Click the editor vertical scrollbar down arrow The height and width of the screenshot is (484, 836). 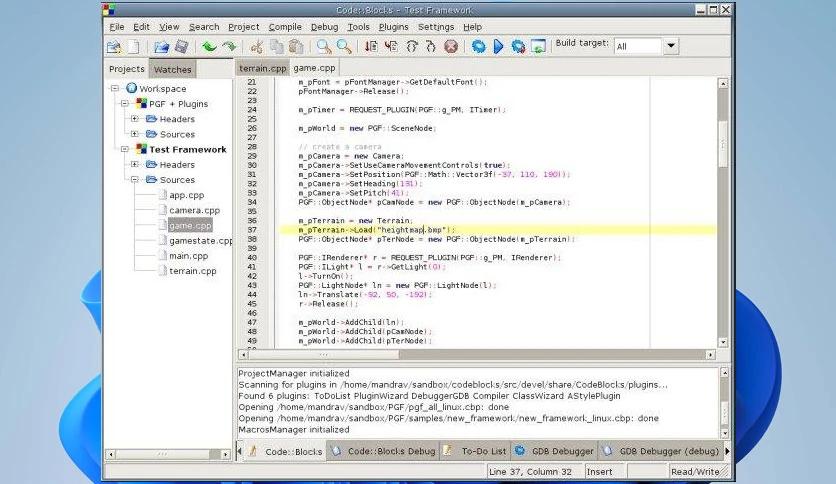[723, 342]
